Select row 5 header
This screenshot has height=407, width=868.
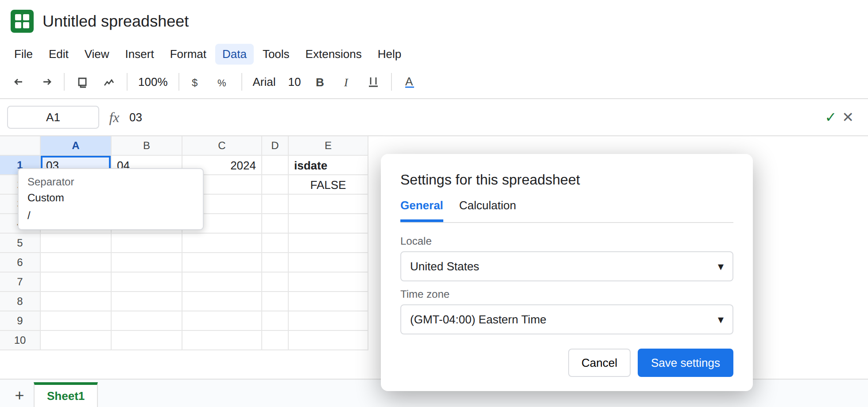pyautogui.click(x=20, y=243)
